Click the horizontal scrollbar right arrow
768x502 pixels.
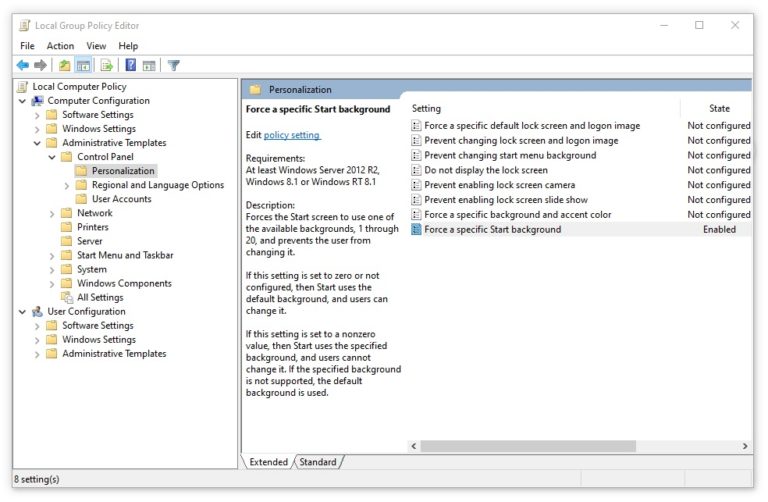click(x=745, y=446)
